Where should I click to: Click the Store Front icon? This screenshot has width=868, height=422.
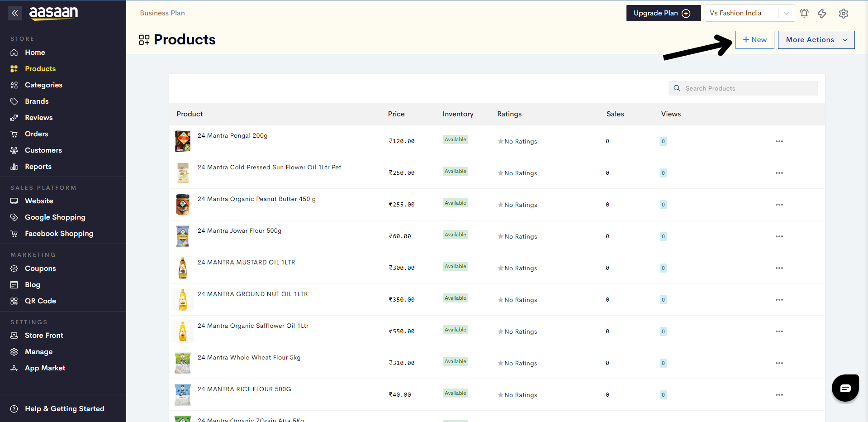(14, 336)
